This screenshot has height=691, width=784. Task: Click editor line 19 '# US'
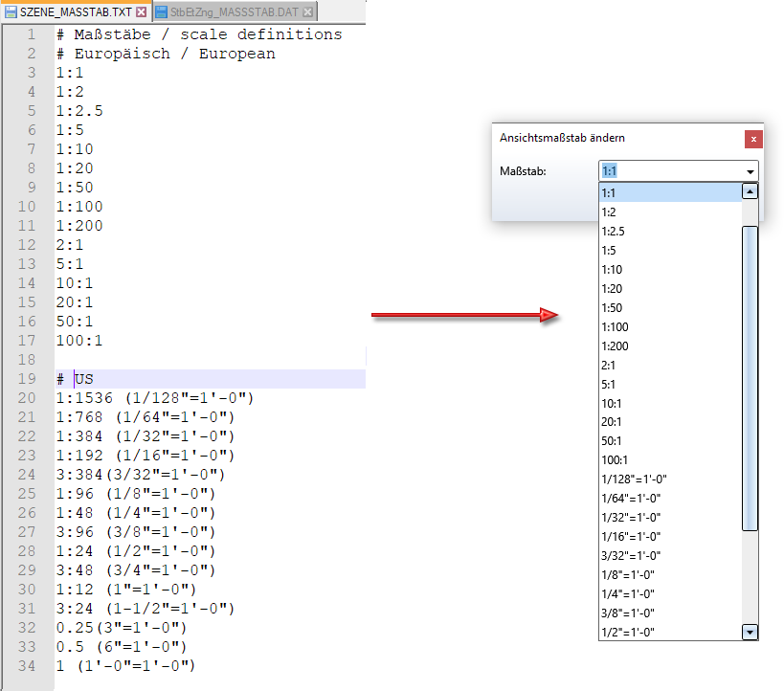coord(75,379)
